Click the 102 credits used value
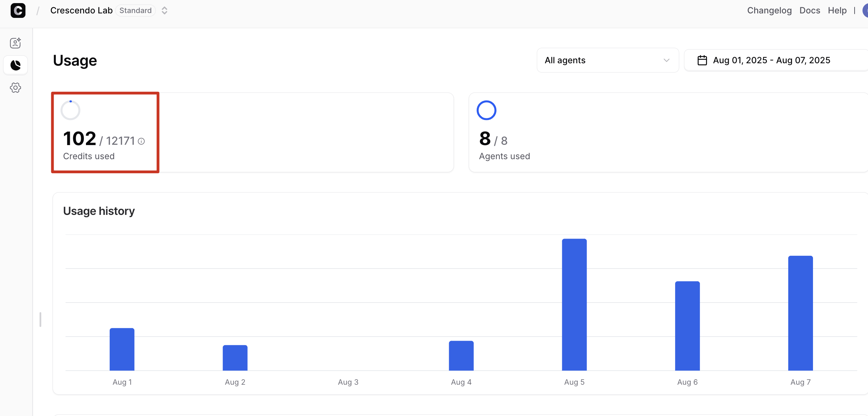The height and width of the screenshot is (416, 868). pyautogui.click(x=80, y=139)
